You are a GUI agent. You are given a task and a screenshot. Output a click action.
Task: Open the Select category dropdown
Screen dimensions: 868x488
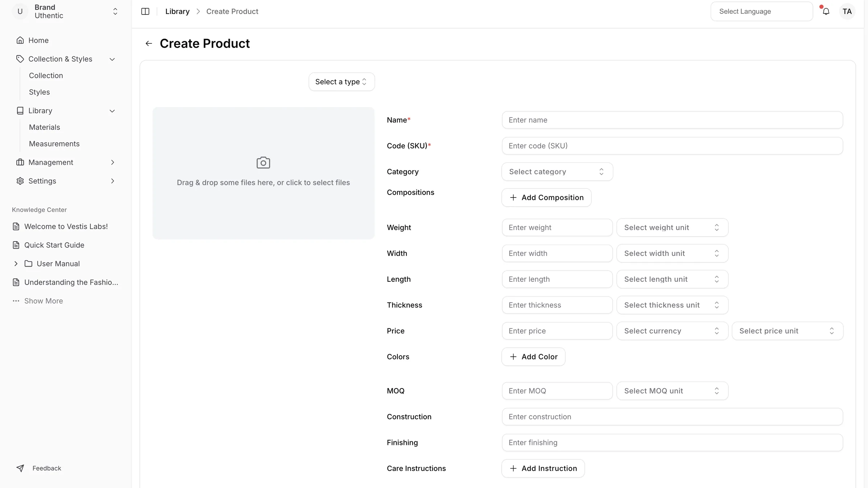tap(557, 172)
